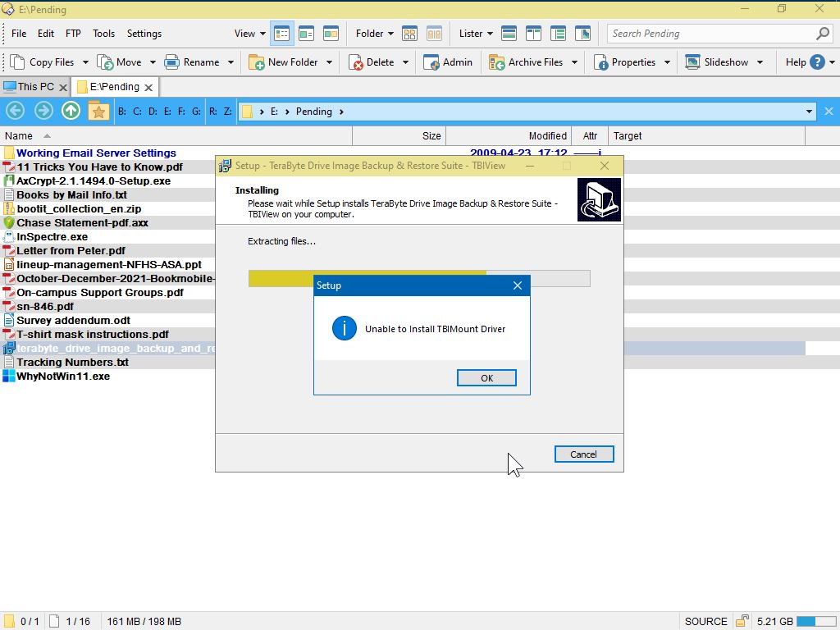
Task: Click the lock icon in status bar
Action: tap(742, 622)
